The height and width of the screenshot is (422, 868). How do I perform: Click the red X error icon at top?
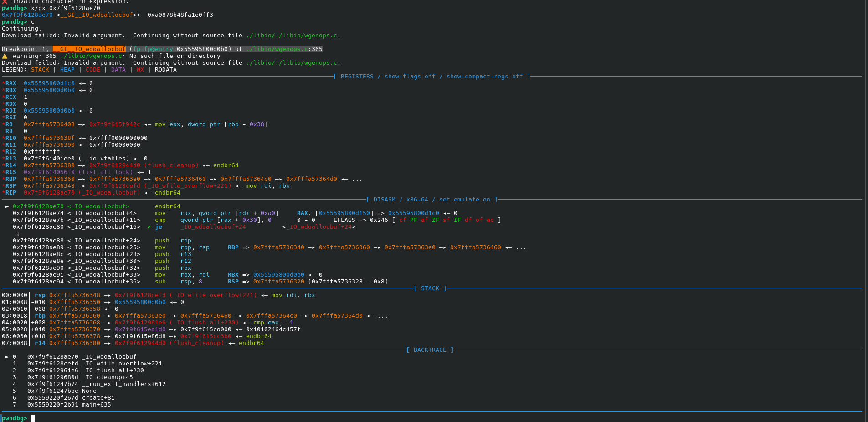point(5,2)
